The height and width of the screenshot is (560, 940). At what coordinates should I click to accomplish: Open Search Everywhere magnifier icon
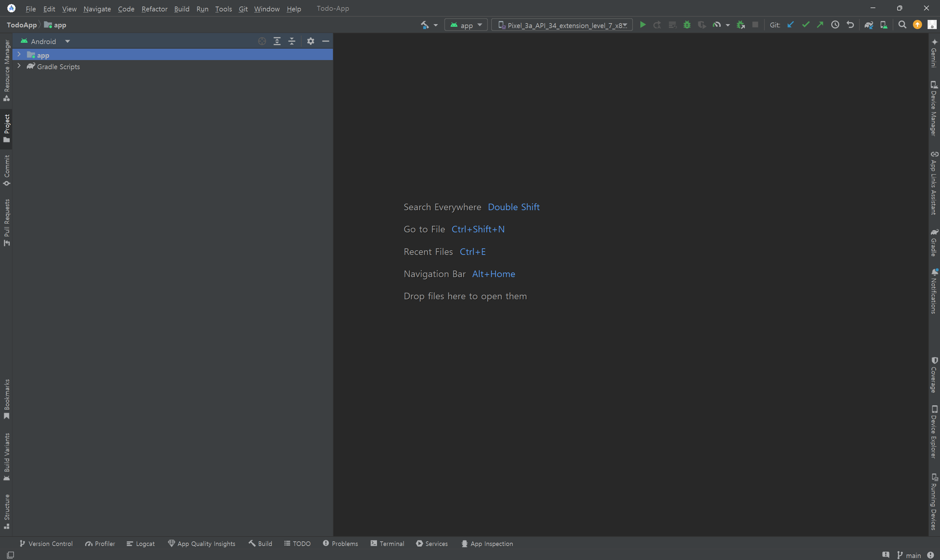pyautogui.click(x=902, y=25)
